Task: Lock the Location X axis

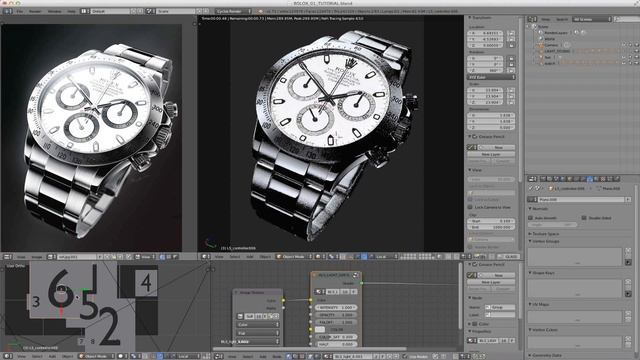Action: coord(511,33)
